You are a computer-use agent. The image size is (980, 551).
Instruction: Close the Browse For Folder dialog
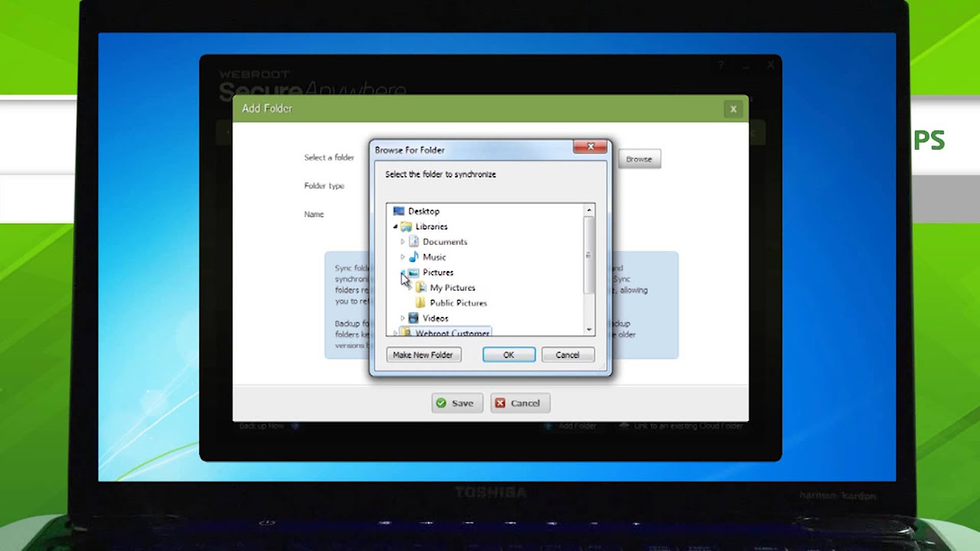[x=590, y=147]
